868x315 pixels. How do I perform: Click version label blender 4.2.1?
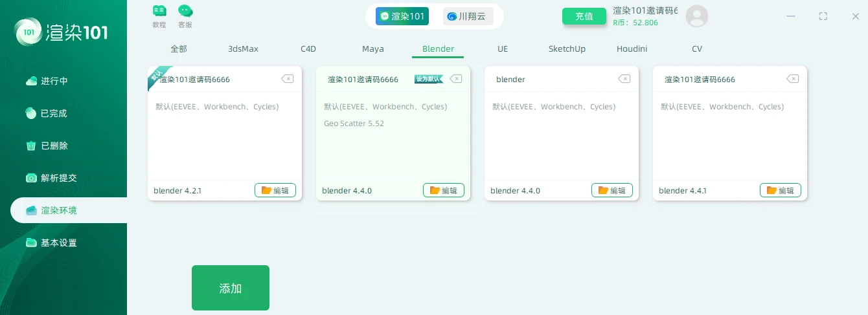coord(177,191)
